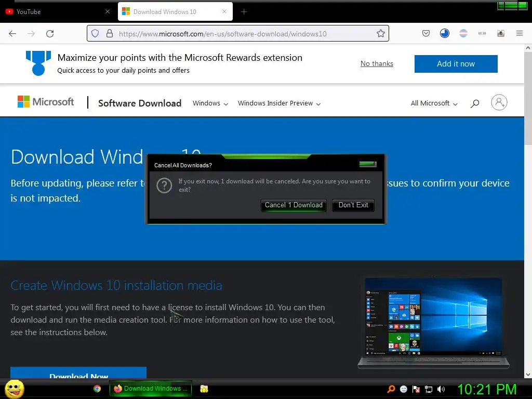View site security via padlock icon
Screen dimensions: 532x399
[x=110, y=33]
